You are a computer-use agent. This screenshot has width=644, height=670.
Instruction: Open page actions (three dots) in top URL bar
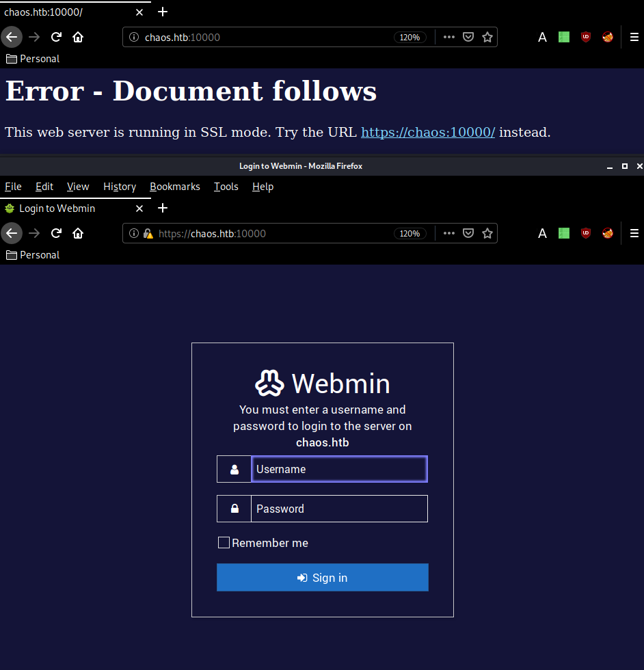(449, 37)
